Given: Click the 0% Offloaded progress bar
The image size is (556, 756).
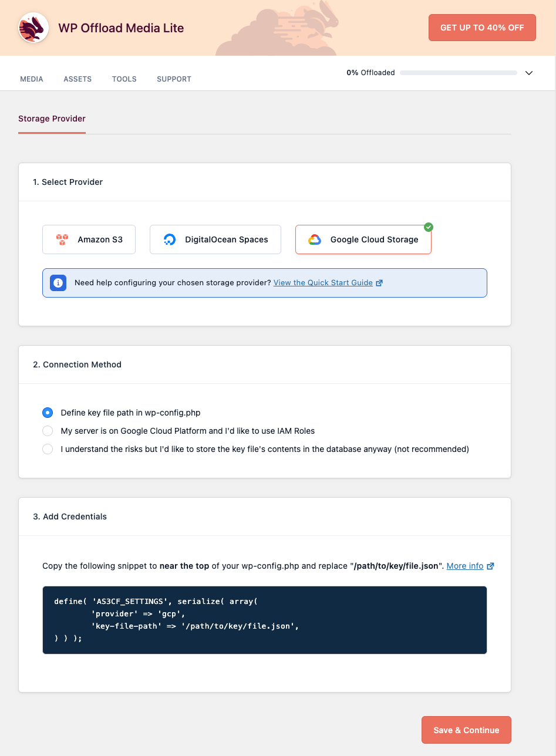Looking at the screenshot, I should 458,73.
